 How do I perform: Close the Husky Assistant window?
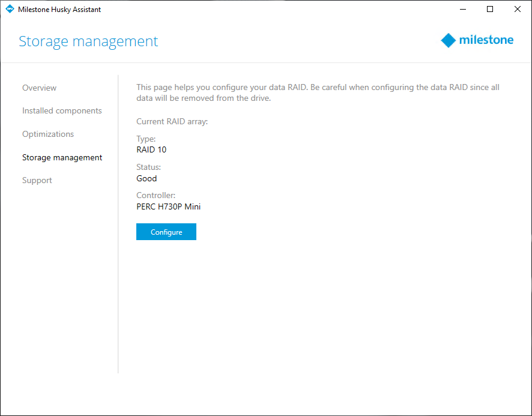coord(518,9)
